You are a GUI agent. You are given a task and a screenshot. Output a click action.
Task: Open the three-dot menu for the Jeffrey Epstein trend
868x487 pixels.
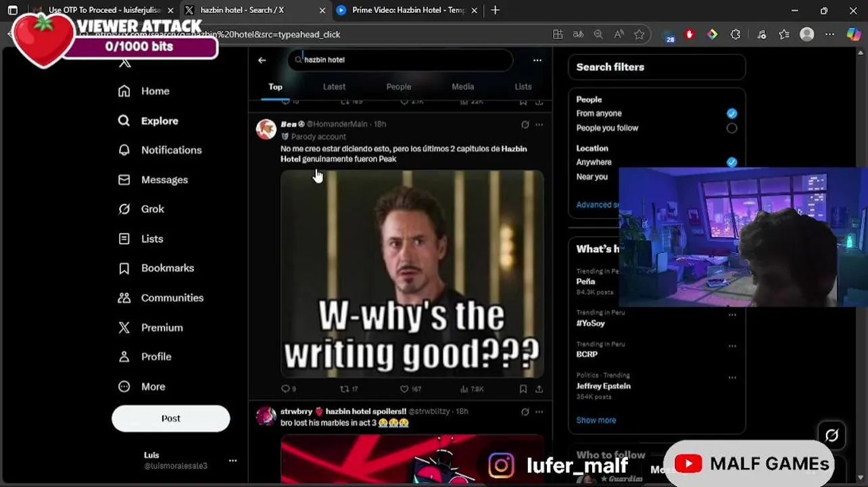tap(732, 377)
